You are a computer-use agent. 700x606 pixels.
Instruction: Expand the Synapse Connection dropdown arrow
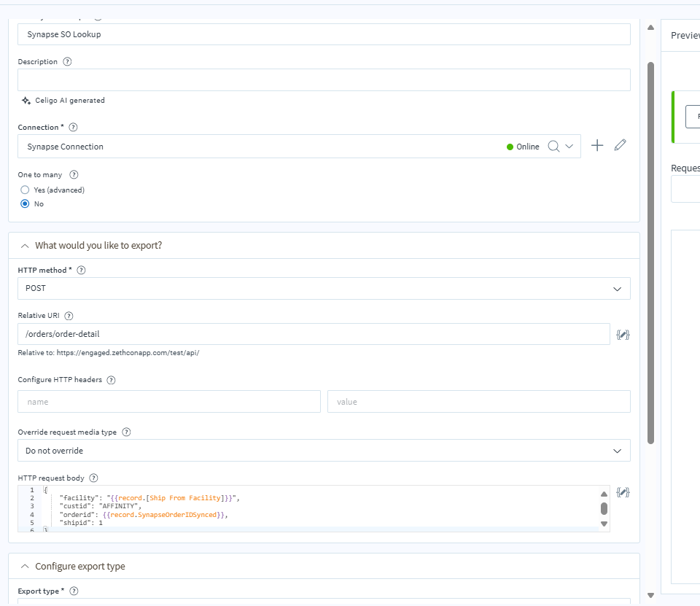coord(569,147)
